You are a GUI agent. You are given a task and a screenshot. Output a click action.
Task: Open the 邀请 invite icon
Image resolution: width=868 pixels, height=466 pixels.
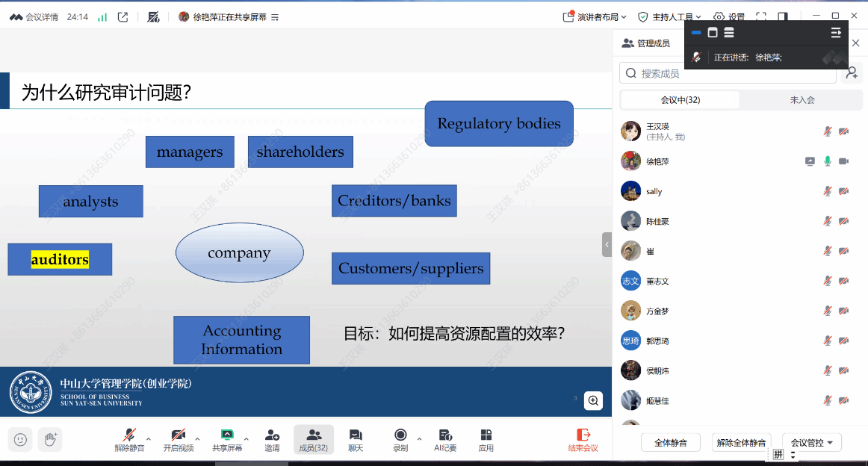coord(272,440)
